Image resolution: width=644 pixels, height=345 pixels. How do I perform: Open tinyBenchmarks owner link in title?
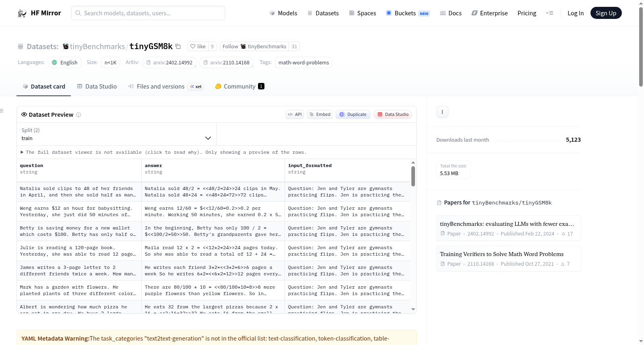point(97,46)
